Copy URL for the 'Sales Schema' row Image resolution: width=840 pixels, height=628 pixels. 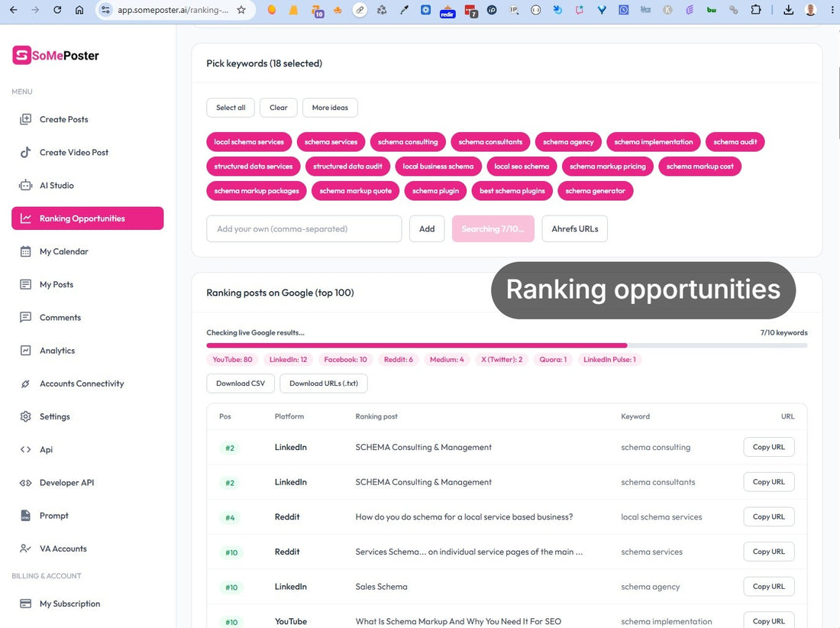tap(769, 586)
